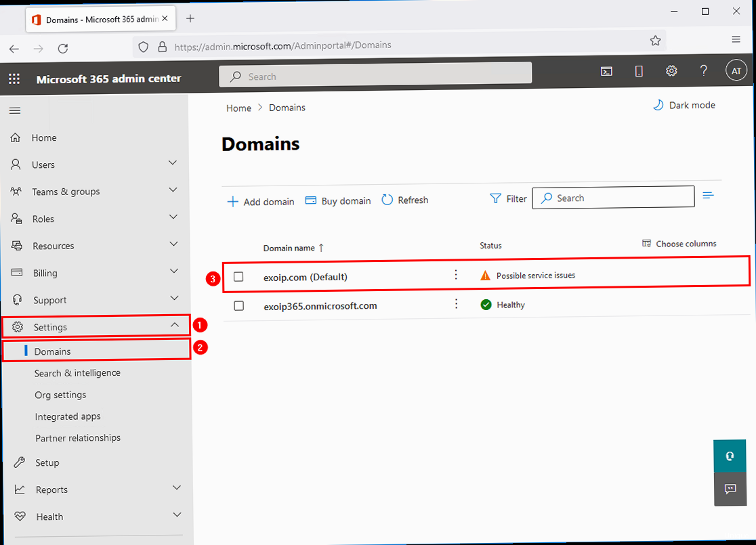Open the settings gear in the header

671,71
